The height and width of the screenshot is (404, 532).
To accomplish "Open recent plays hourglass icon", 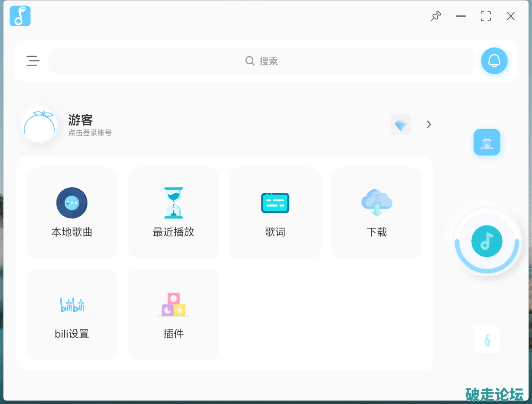I will (174, 203).
